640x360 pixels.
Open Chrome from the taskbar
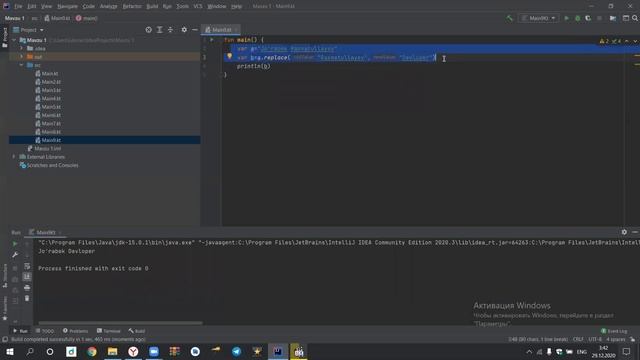pos(92,351)
